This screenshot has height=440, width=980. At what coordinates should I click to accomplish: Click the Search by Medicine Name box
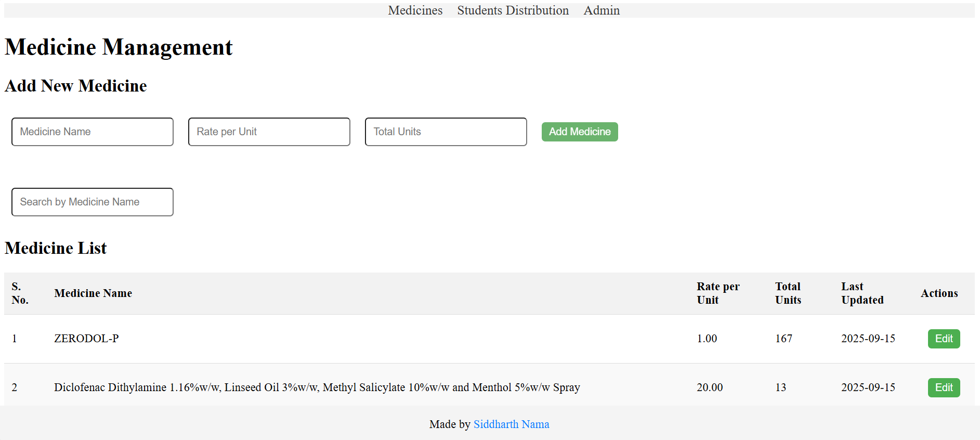point(93,202)
